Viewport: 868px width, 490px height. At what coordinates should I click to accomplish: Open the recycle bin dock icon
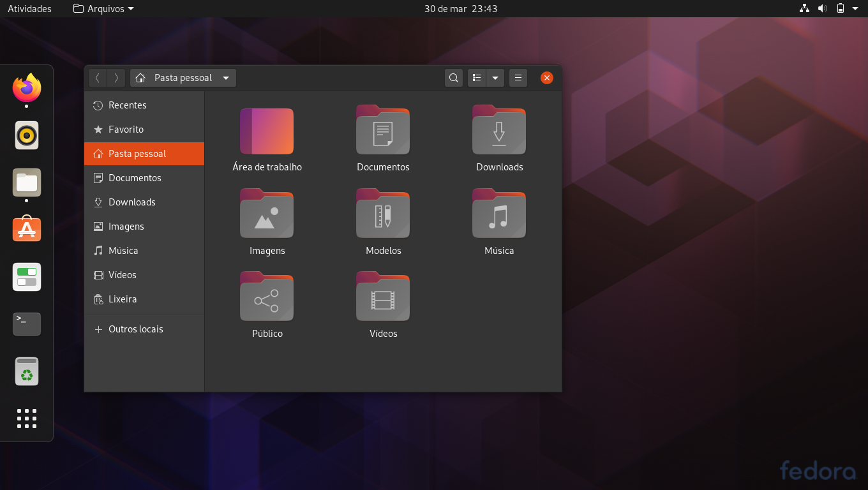pyautogui.click(x=27, y=371)
